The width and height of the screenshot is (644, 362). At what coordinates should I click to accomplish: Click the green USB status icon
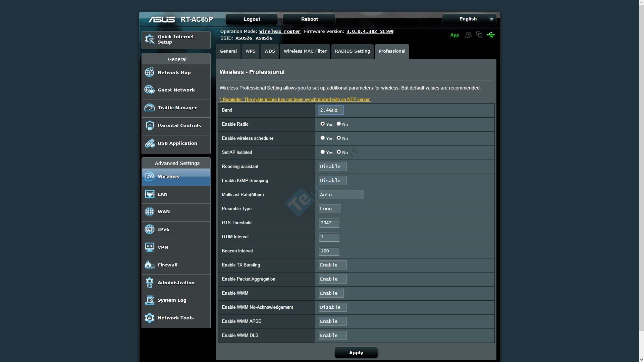coord(490,35)
